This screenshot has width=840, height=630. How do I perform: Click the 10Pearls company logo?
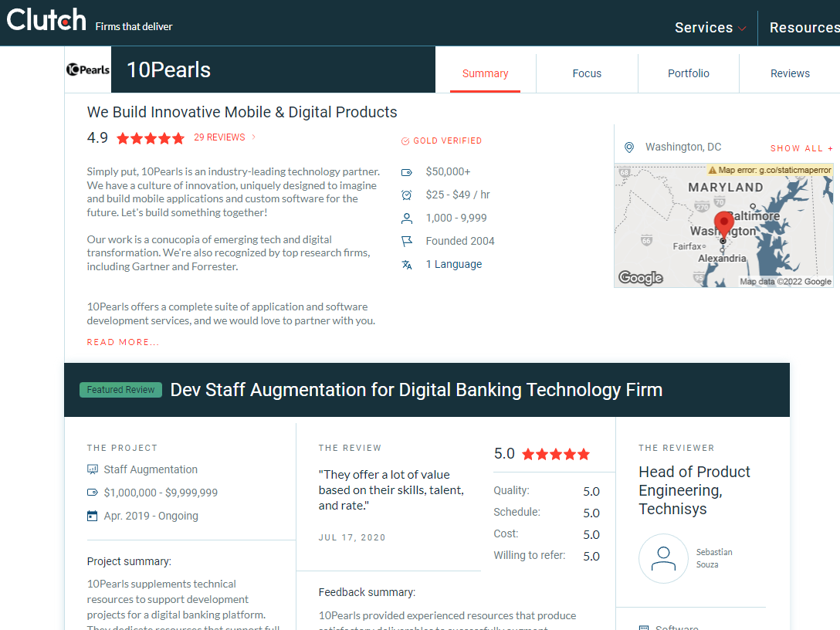coord(88,69)
